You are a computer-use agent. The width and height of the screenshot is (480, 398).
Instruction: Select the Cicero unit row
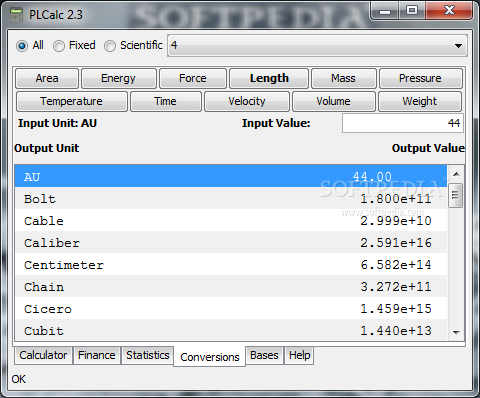point(231,308)
